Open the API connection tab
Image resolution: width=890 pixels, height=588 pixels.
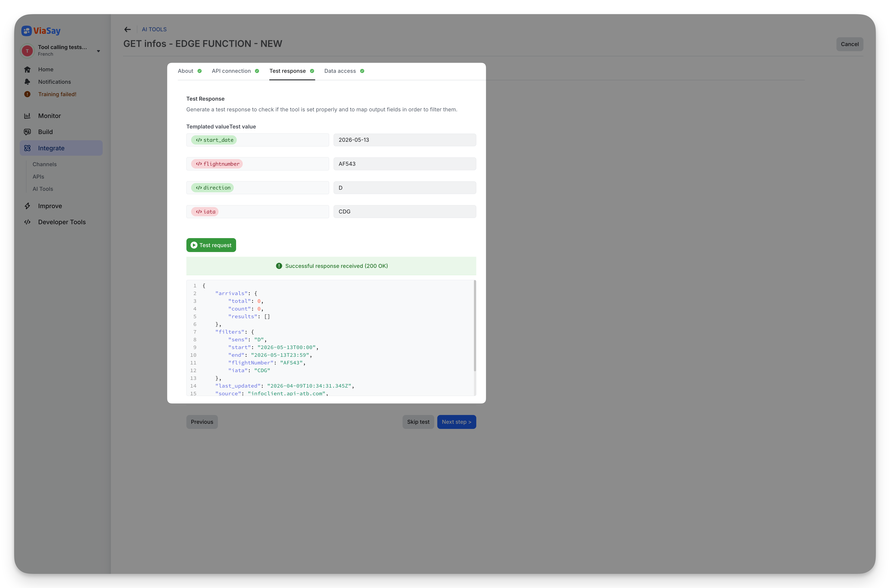(x=232, y=71)
